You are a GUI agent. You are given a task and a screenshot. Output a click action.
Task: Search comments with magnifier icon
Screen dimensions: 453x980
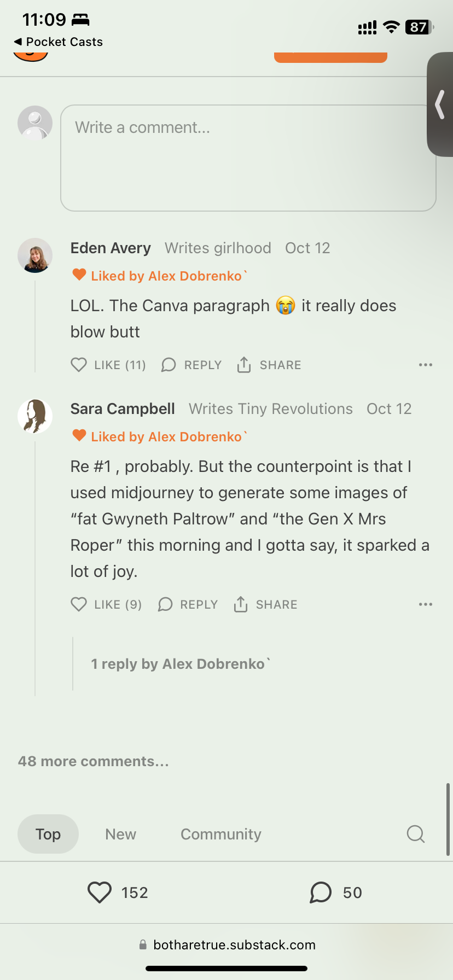point(415,834)
